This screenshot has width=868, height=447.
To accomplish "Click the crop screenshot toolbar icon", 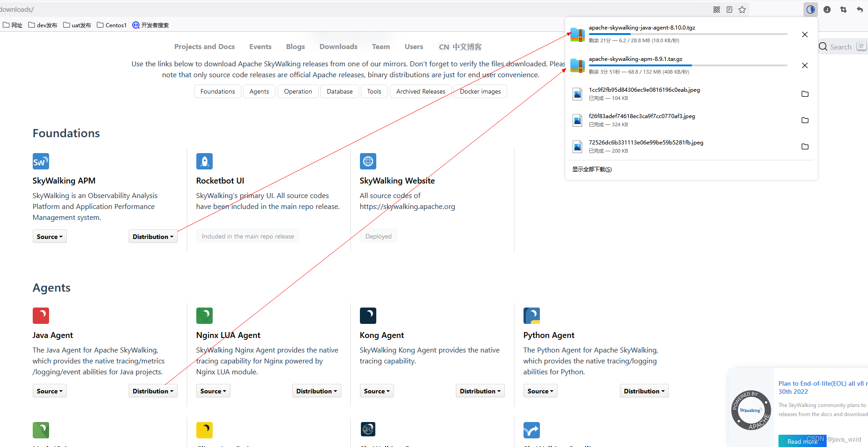I will (x=843, y=10).
